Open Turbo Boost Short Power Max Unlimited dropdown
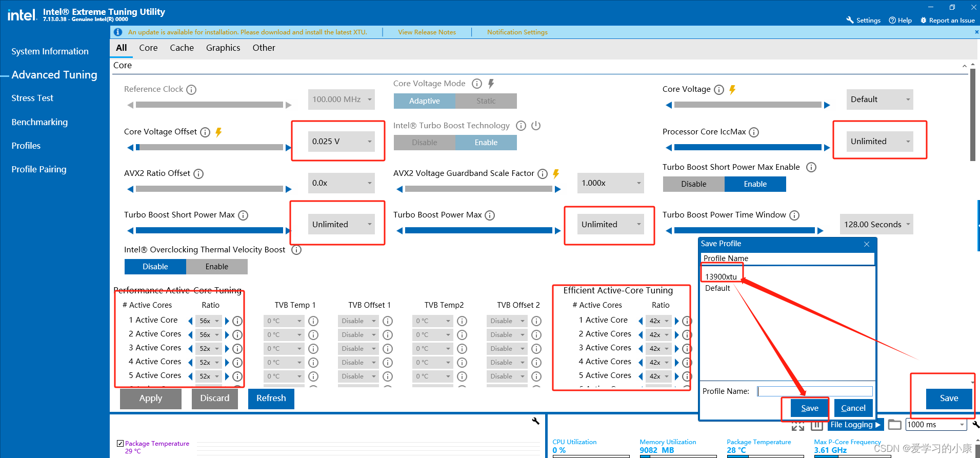This screenshot has width=980, height=458. pyautogui.click(x=342, y=225)
